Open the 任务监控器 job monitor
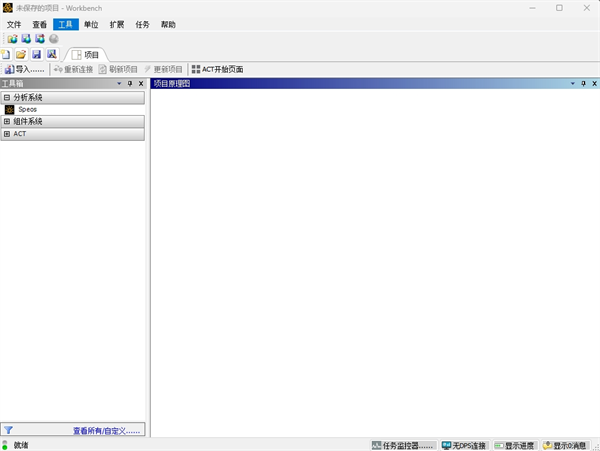The image size is (600, 451). tap(403, 445)
